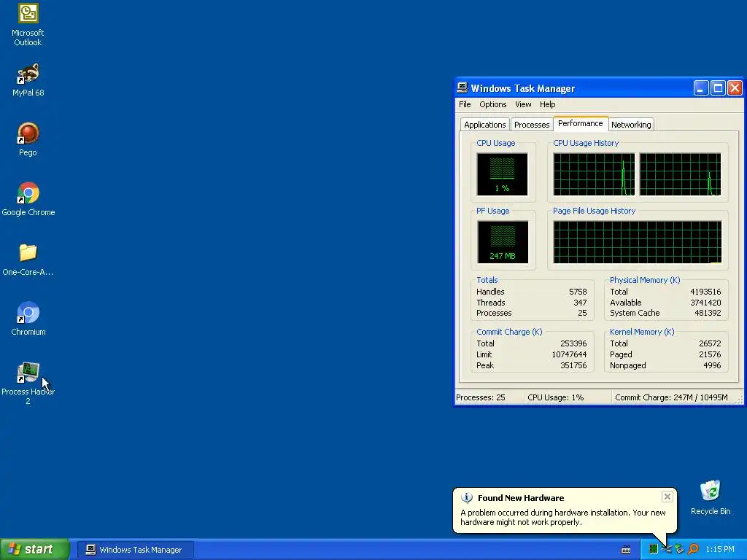The image size is (747, 560).
Task: Click the Peak value 351756
Action: [x=573, y=366]
